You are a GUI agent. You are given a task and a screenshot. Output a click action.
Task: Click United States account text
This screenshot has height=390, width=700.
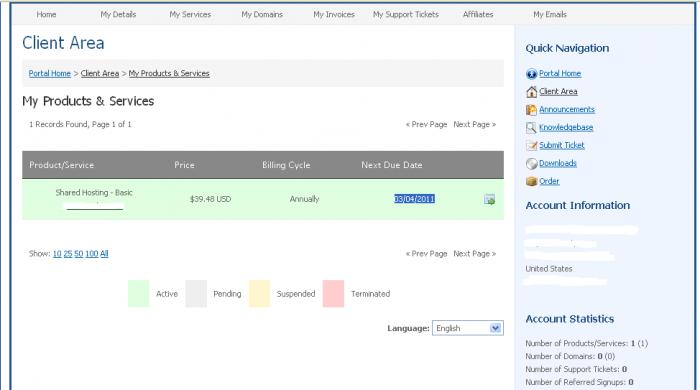coord(549,269)
